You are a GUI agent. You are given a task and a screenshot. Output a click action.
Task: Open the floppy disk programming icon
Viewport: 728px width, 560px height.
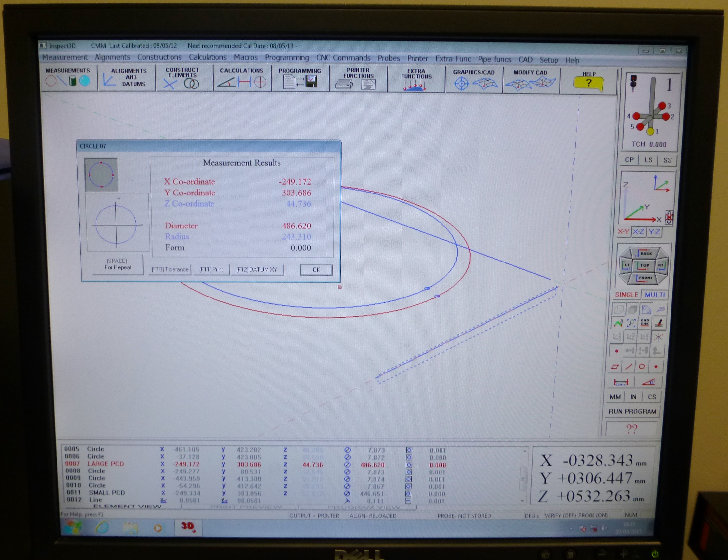[x=311, y=81]
